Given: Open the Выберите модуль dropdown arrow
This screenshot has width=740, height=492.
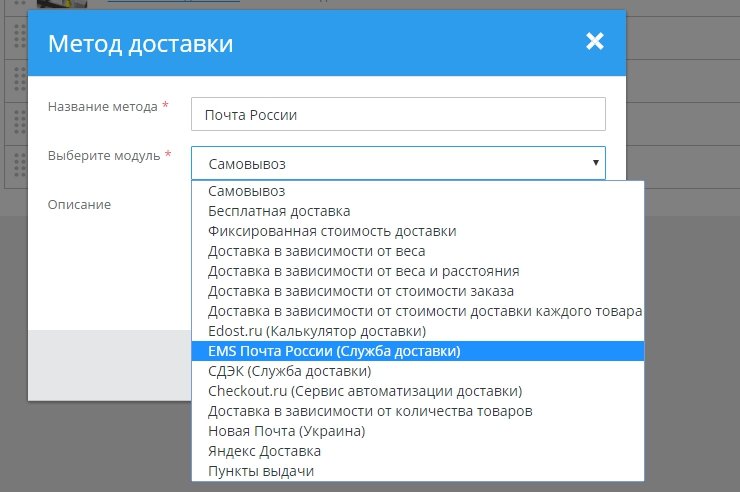Looking at the screenshot, I should pyautogui.click(x=595, y=162).
